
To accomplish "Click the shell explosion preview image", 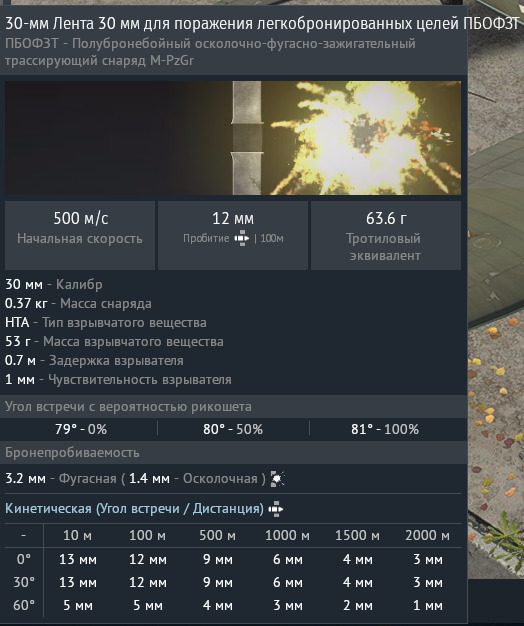I will [x=233, y=138].
